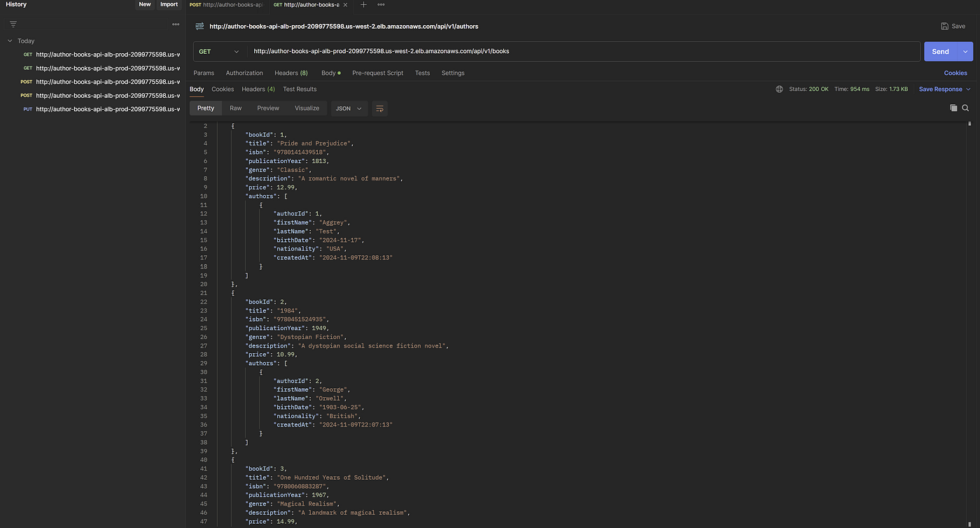The height and width of the screenshot is (528, 980).
Task: Open the request Settings tab
Action: 453,73
